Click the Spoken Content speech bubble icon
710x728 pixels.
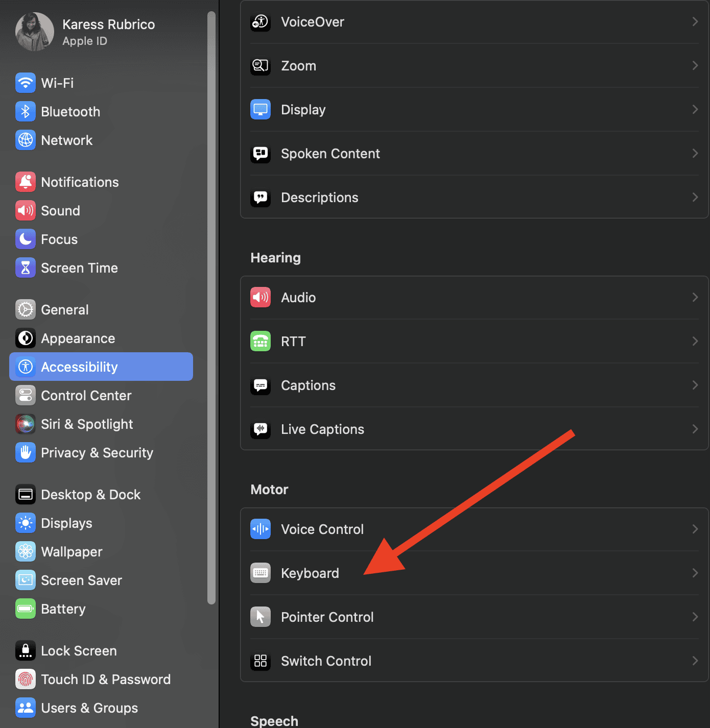[261, 154]
